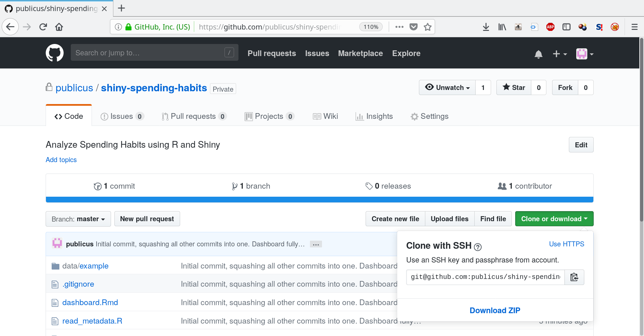Click the 110% zoom level indicator
This screenshot has width=644, height=336.
coord(371,27)
